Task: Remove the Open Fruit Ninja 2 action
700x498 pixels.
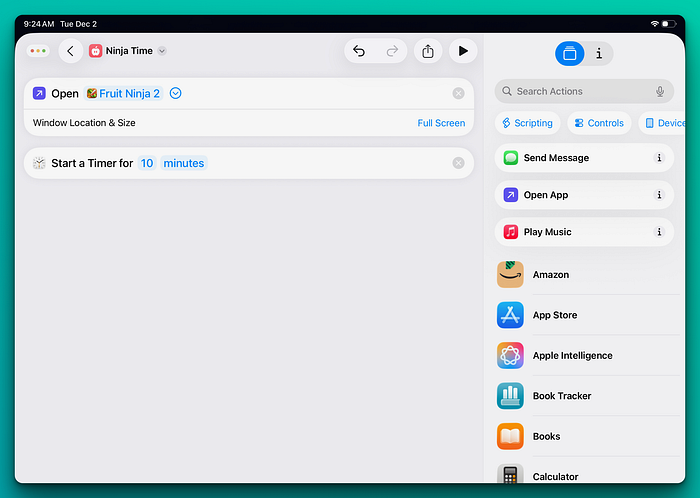Action: [x=458, y=93]
